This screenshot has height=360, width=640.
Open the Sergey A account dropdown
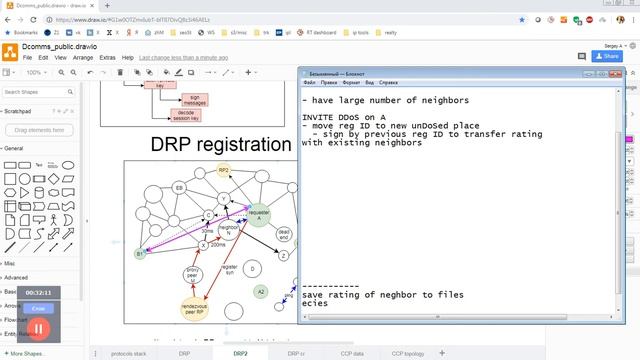coord(616,46)
